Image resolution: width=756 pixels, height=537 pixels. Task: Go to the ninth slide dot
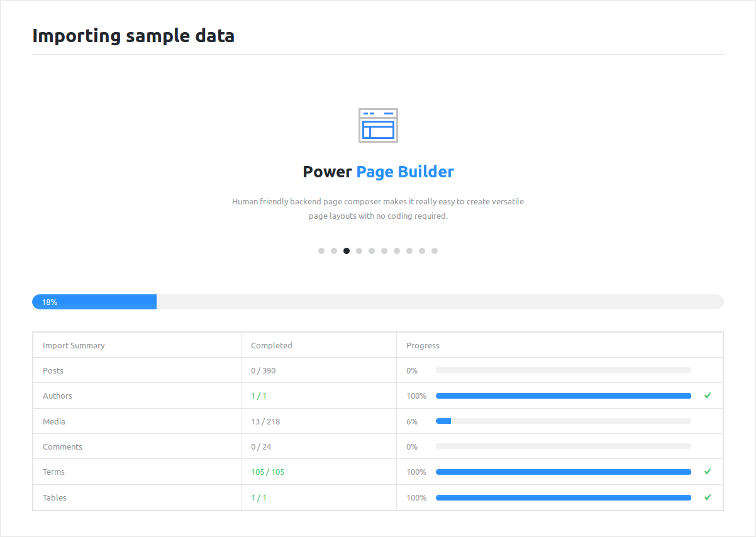click(422, 251)
